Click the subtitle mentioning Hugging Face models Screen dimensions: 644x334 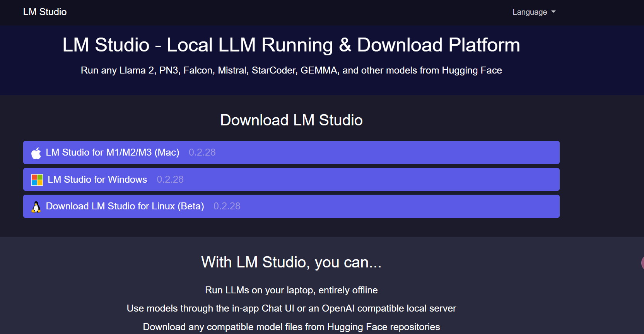coord(291,70)
